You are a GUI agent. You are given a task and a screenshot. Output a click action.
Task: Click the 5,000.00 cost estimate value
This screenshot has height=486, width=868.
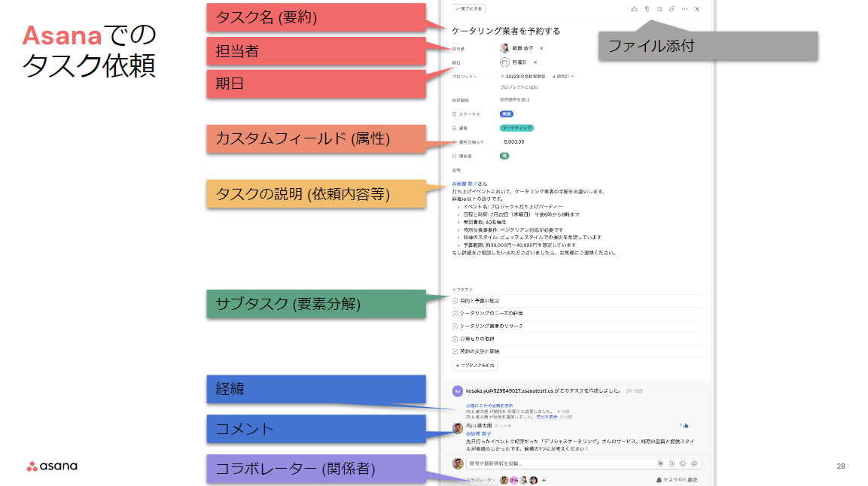(514, 142)
